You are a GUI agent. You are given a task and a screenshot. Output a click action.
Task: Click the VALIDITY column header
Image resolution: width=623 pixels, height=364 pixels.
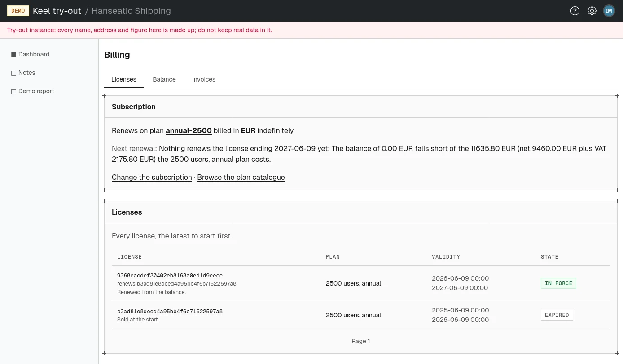click(446, 257)
